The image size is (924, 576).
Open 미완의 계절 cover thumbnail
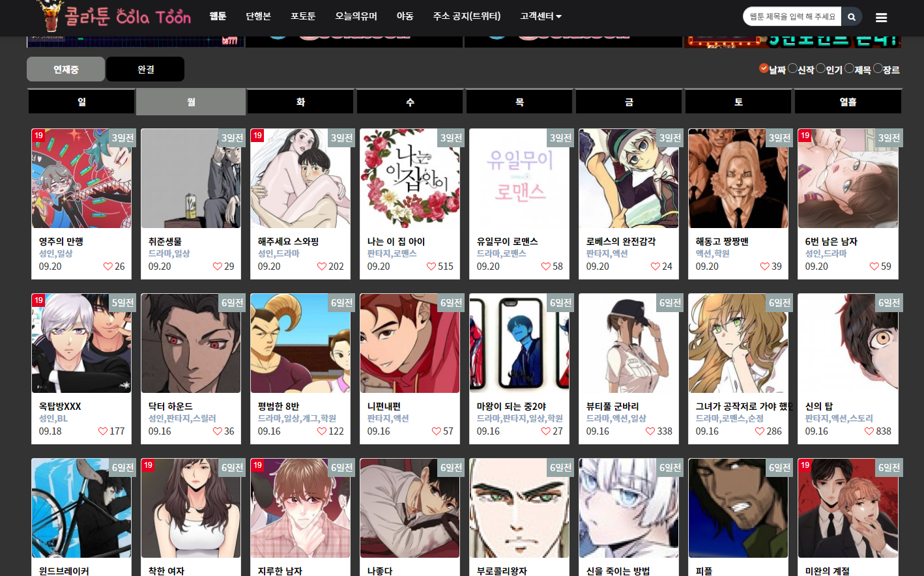click(x=848, y=508)
